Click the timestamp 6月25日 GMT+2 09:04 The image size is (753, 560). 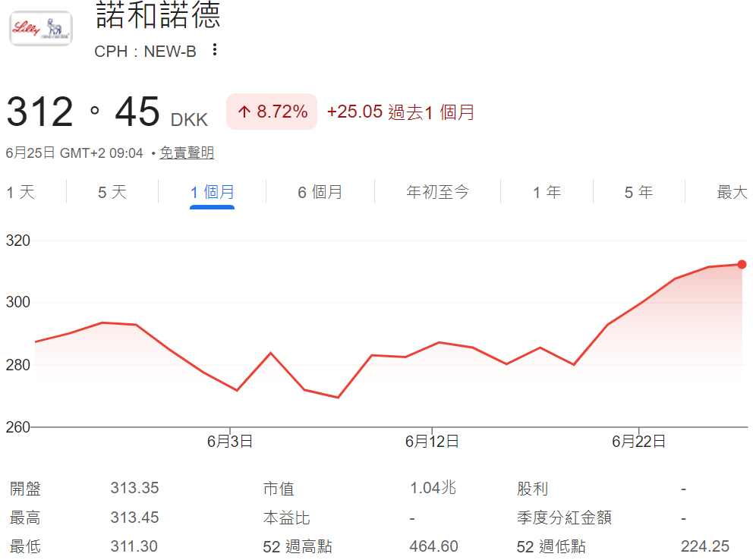pos(74,153)
